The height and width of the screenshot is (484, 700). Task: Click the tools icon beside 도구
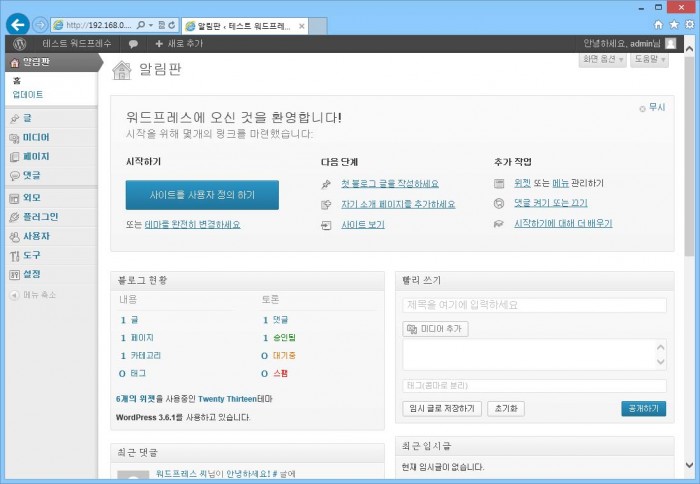pyautogui.click(x=15, y=256)
